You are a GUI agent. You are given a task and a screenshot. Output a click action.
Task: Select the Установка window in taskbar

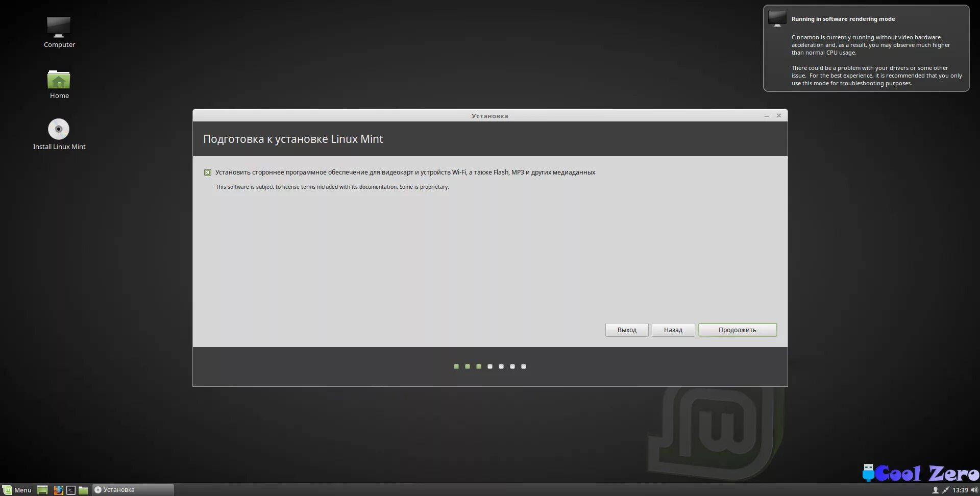coord(133,490)
